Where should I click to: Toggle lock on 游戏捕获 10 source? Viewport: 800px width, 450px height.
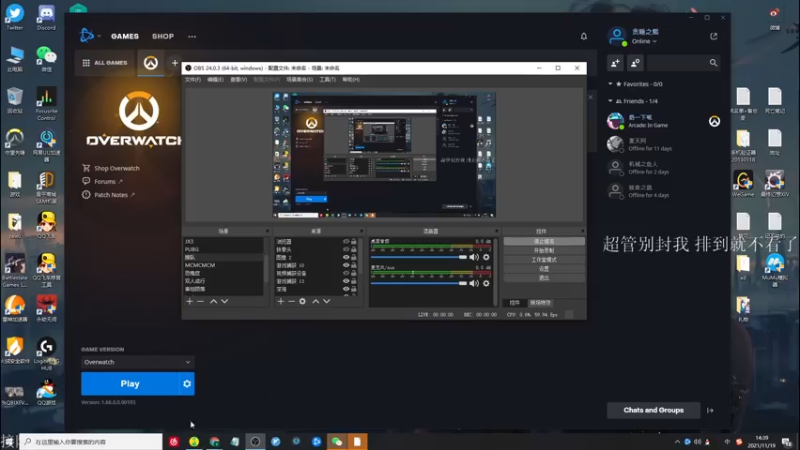[x=354, y=265]
